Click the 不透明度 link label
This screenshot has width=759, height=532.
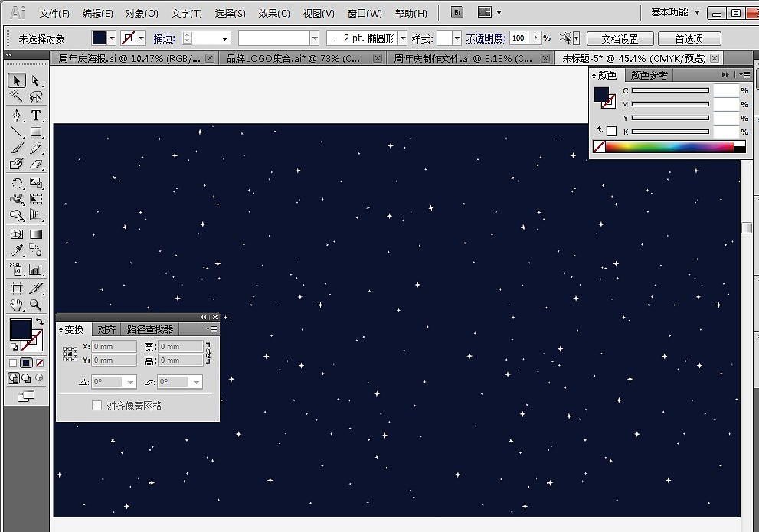coord(486,38)
